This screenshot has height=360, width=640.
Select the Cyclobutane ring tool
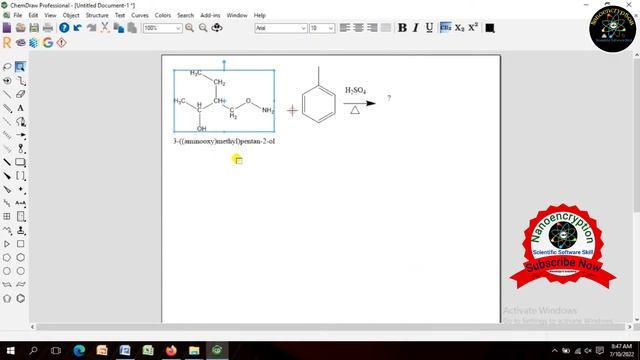pyautogui.click(x=20, y=244)
